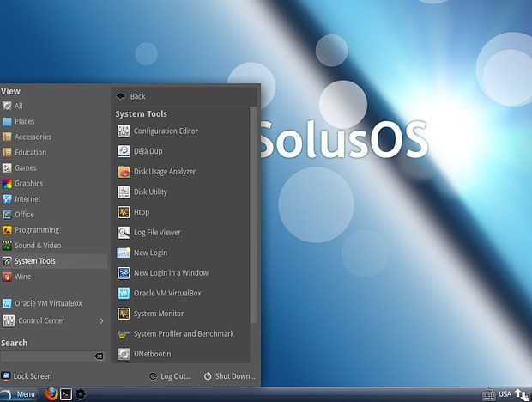
Task: Click the Back arrow icon
Action: point(120,96)
